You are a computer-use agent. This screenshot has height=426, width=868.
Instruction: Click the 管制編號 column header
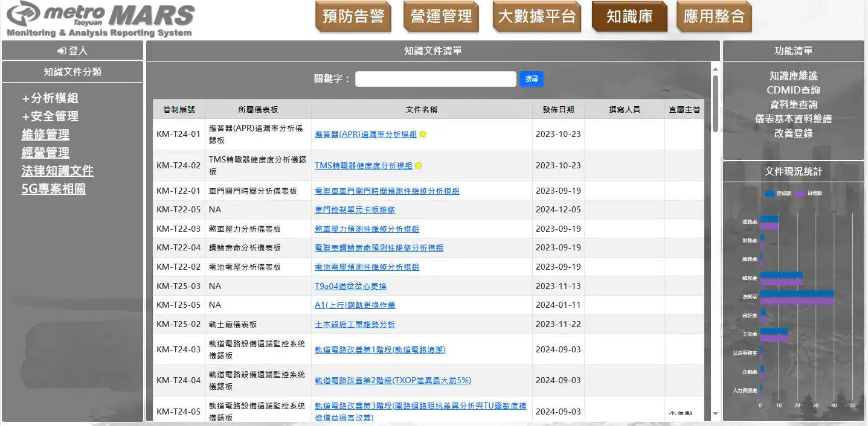pyautogui.click(x=179, y=110)
